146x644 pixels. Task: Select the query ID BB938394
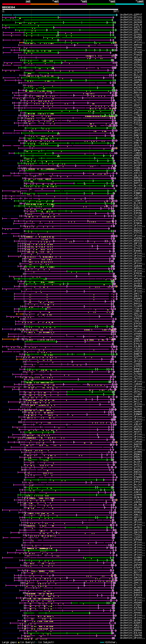tap(8, 8)
